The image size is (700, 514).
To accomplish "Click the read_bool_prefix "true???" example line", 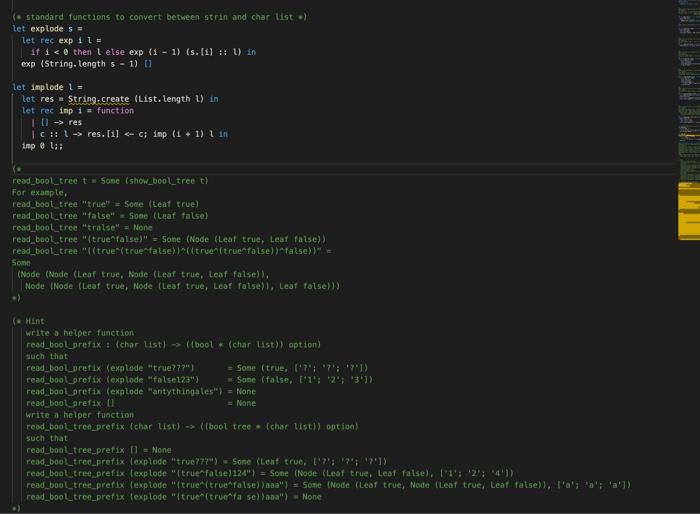I will 197,368.
